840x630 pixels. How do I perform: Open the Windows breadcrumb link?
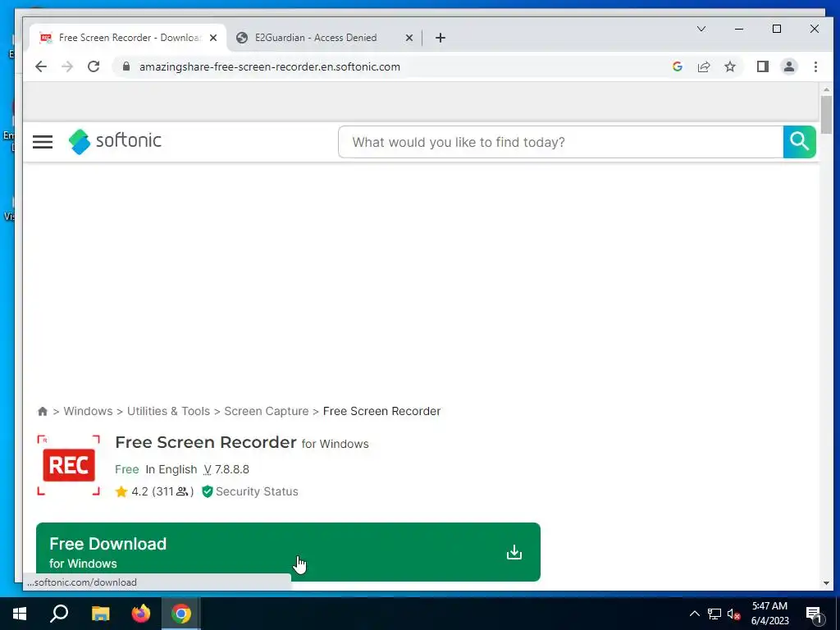point(88,412)
